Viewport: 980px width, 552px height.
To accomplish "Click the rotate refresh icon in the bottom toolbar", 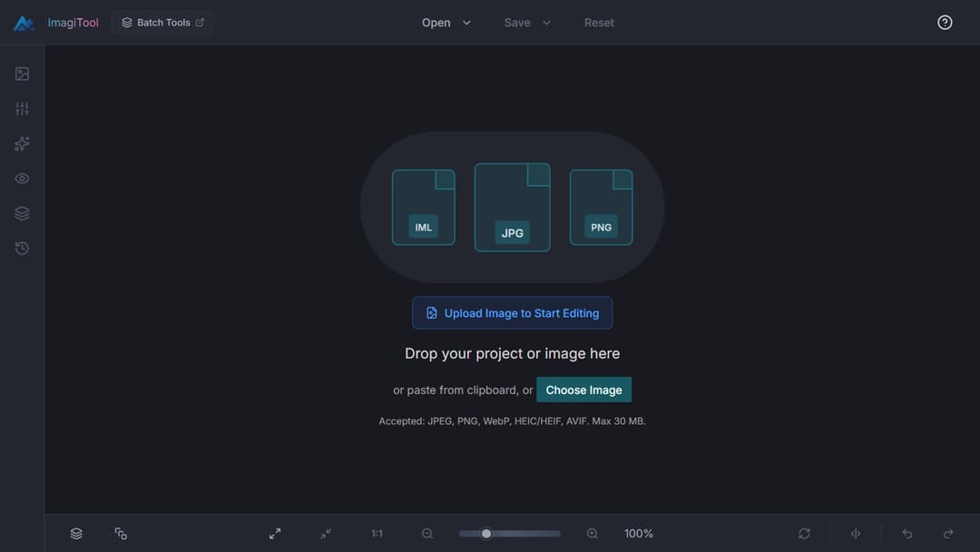I will coord(804,533).
